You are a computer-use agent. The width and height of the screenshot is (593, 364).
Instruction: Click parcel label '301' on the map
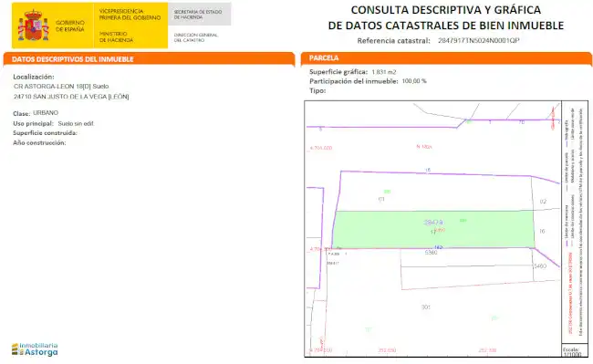tap(426, 307)
